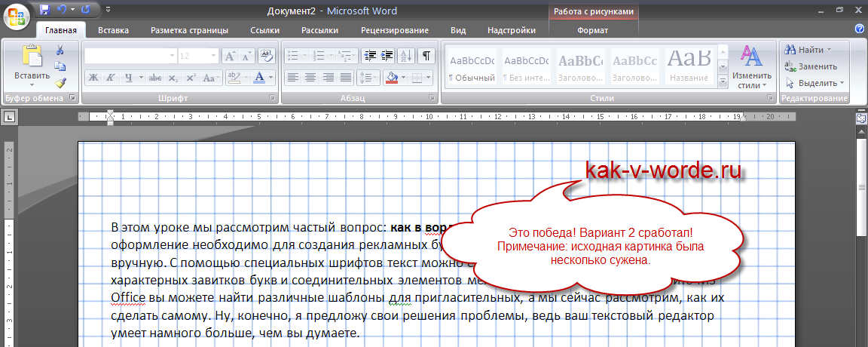The image size is (868, 347).
Task: Toggle italic К formatting
Action: [109, 78]
